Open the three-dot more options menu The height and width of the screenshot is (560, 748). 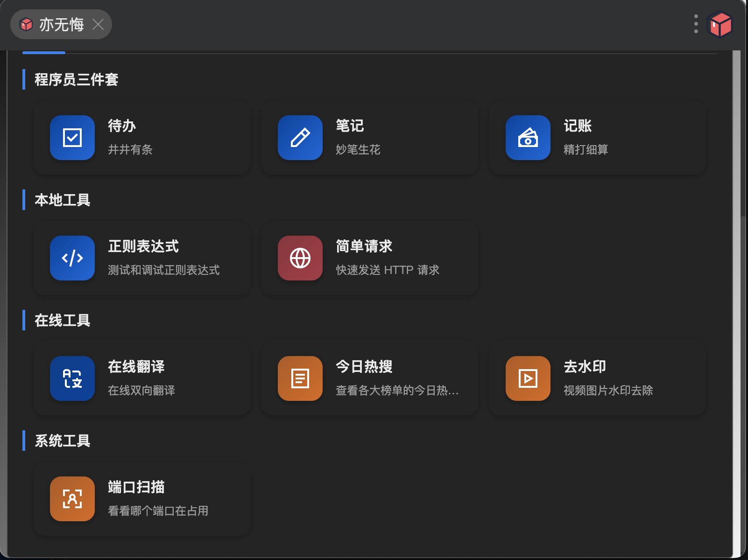696,24
